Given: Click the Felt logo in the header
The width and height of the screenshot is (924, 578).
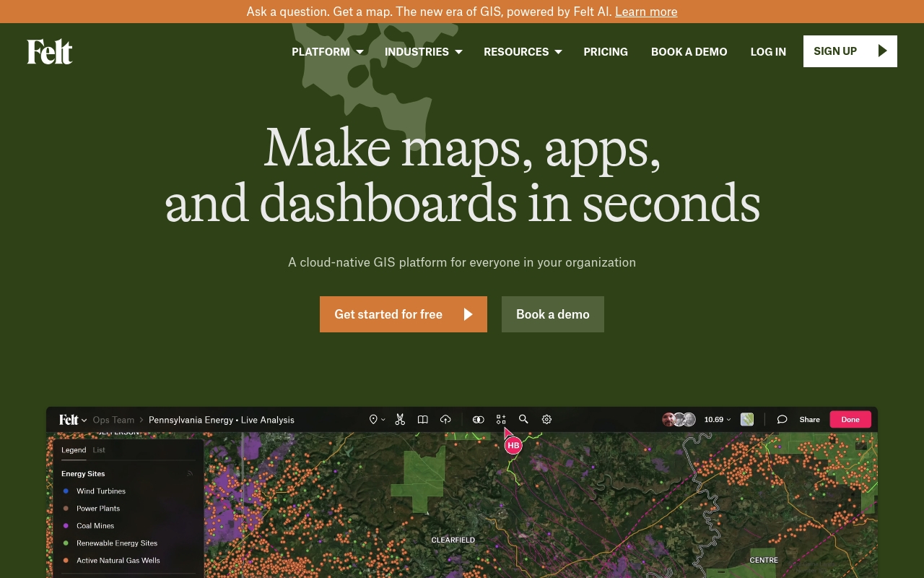Looking at the screenshot, I should pyautogui.click(x=50, y=52).
